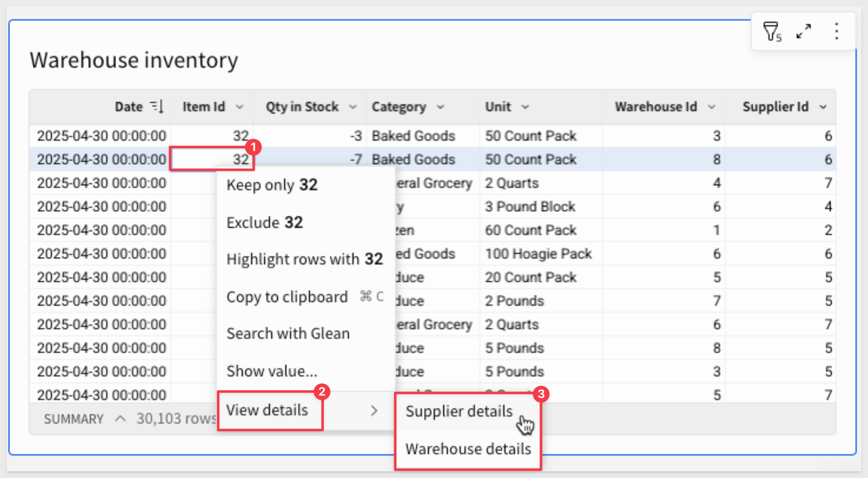Choose Keep only 32

(x=272, y=185)
